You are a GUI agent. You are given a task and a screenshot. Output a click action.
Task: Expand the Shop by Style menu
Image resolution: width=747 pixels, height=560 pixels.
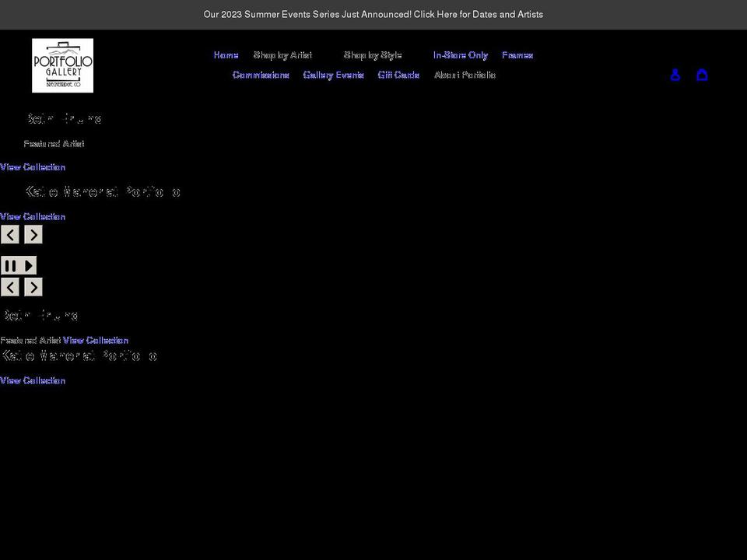click(x=373, y=55)
